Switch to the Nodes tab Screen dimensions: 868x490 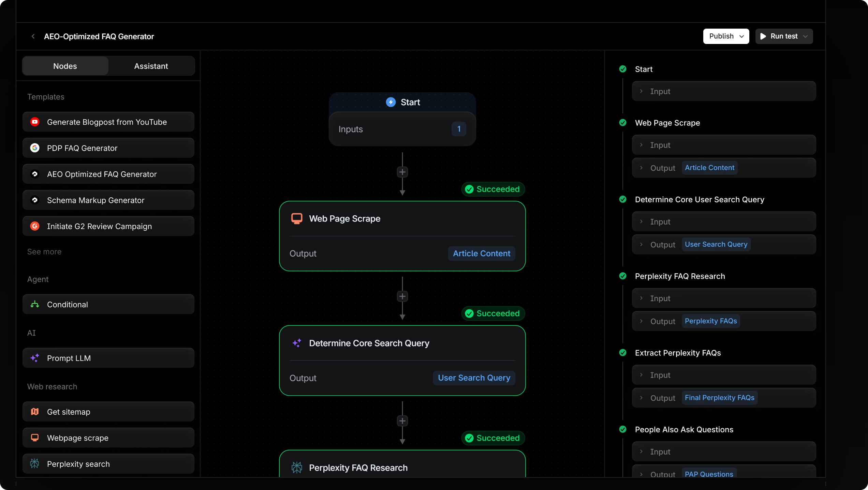65,66
